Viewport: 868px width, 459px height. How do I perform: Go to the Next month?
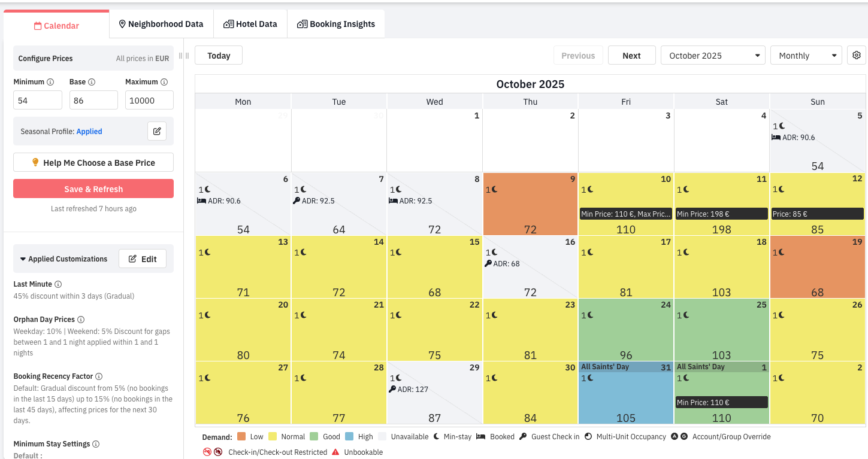631,56
